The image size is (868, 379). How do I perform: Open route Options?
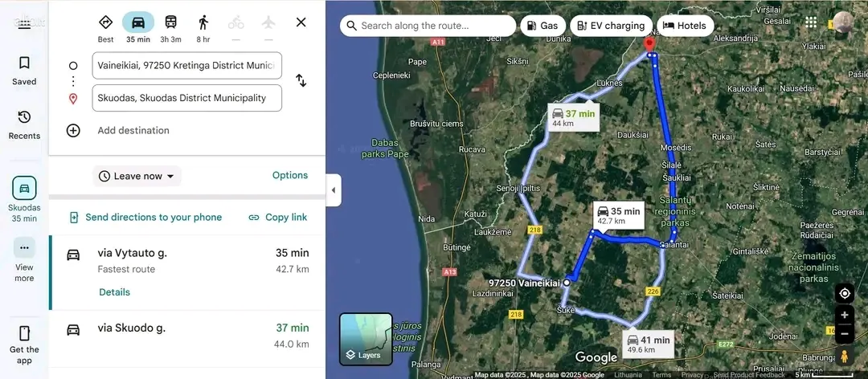click(290, 175)
